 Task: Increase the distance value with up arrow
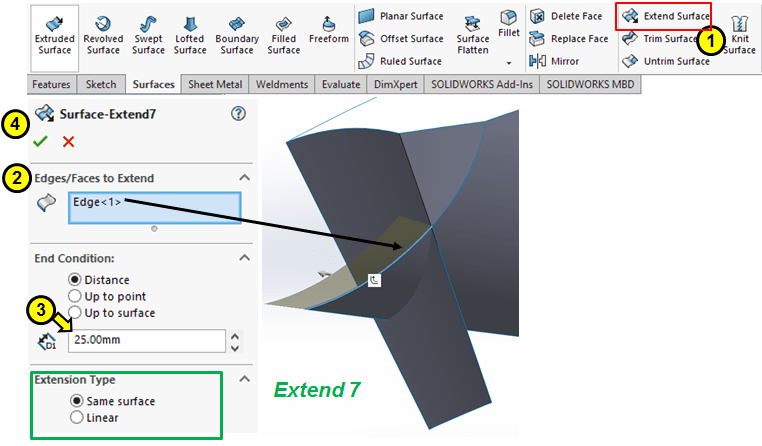click(x=235, y=335)
